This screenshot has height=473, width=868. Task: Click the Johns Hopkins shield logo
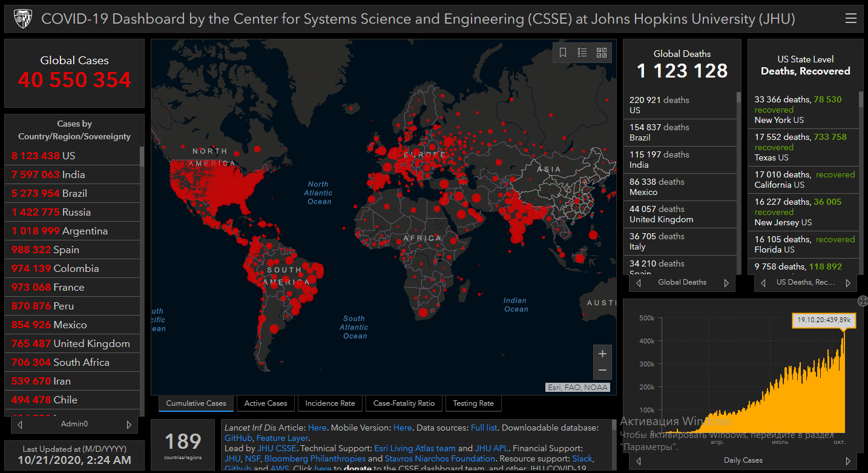pos(23,19)
